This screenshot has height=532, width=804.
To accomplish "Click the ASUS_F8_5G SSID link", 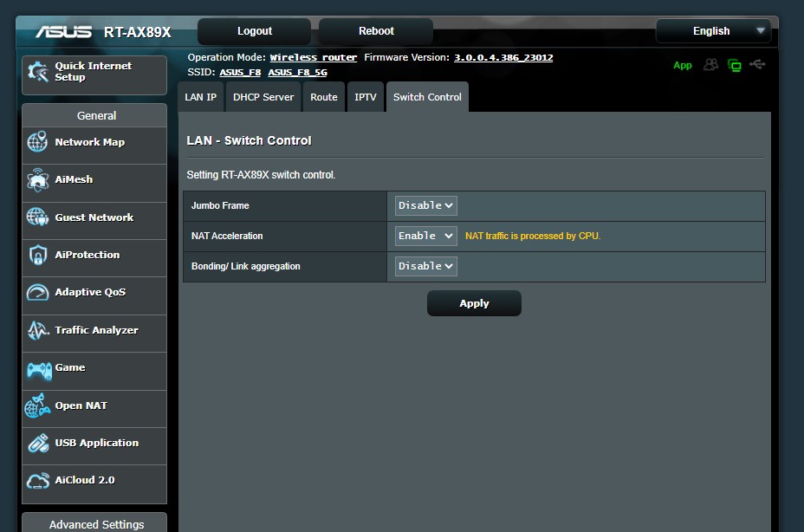I will (297, 72).
